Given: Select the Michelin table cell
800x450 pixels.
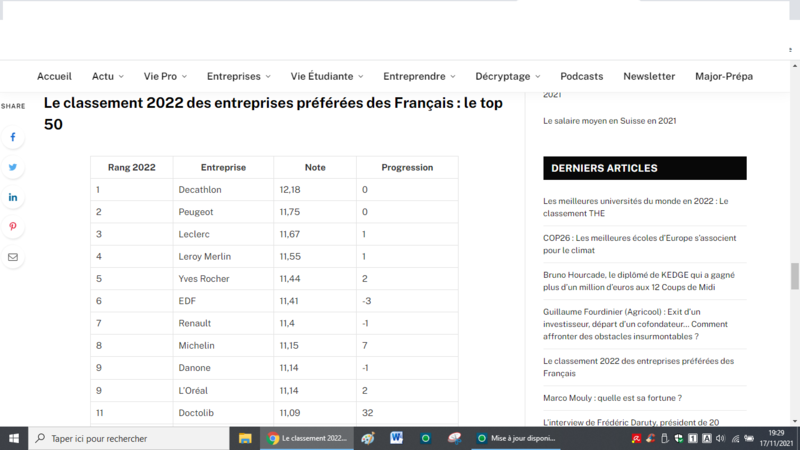Looking at the screenshot, I should (x=223, y=345).
